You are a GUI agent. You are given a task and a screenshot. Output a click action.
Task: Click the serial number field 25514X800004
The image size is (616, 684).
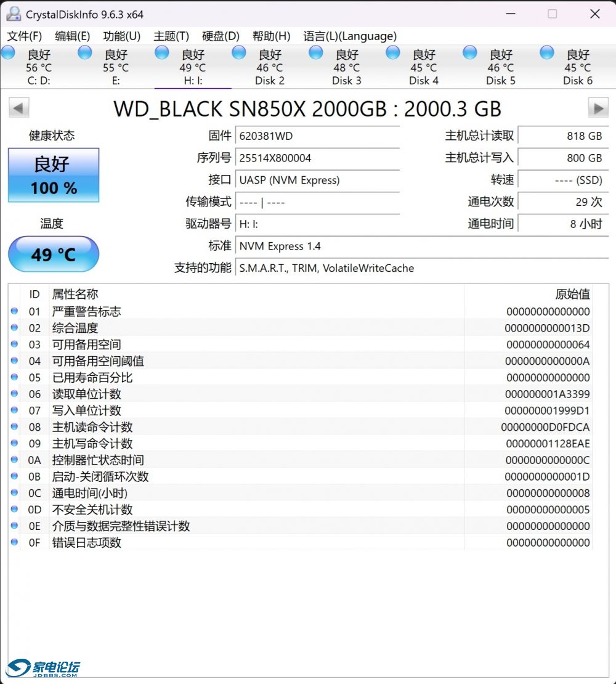pos(317,158)
